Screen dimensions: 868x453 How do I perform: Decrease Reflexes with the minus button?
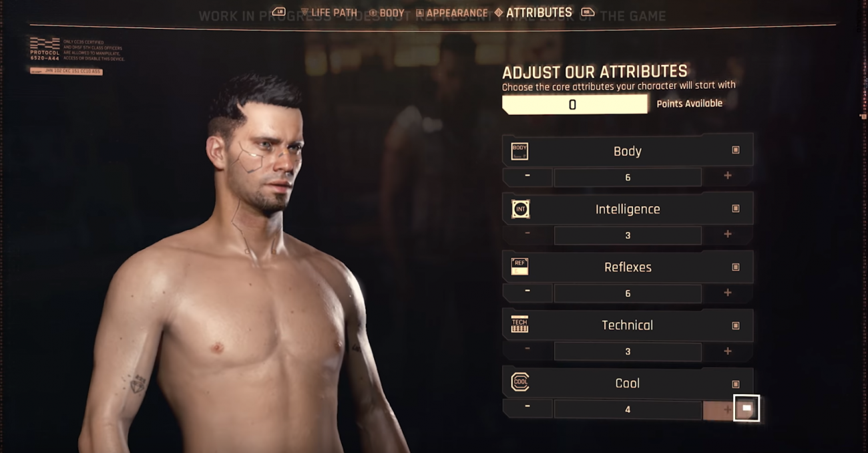[x=527, y=292]
